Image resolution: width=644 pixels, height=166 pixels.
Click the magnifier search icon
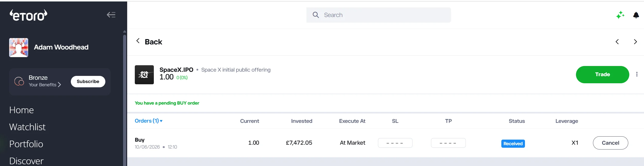(x=316, y=15)
